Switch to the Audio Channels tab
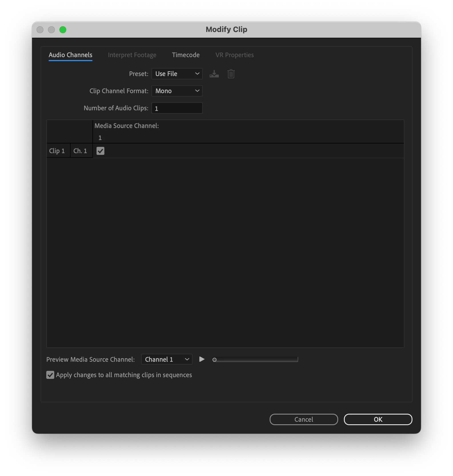Screen dimensions: 453x476 tap(71, 55)
